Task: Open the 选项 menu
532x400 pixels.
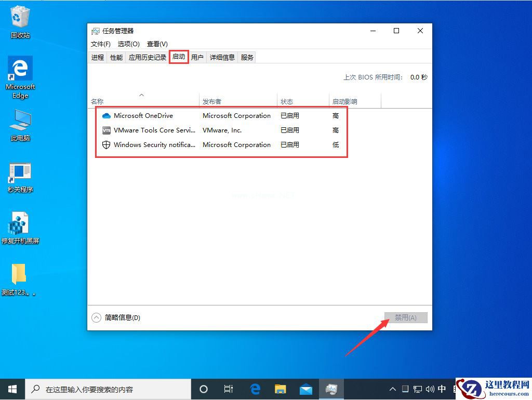Action: (x=128, y=44)
